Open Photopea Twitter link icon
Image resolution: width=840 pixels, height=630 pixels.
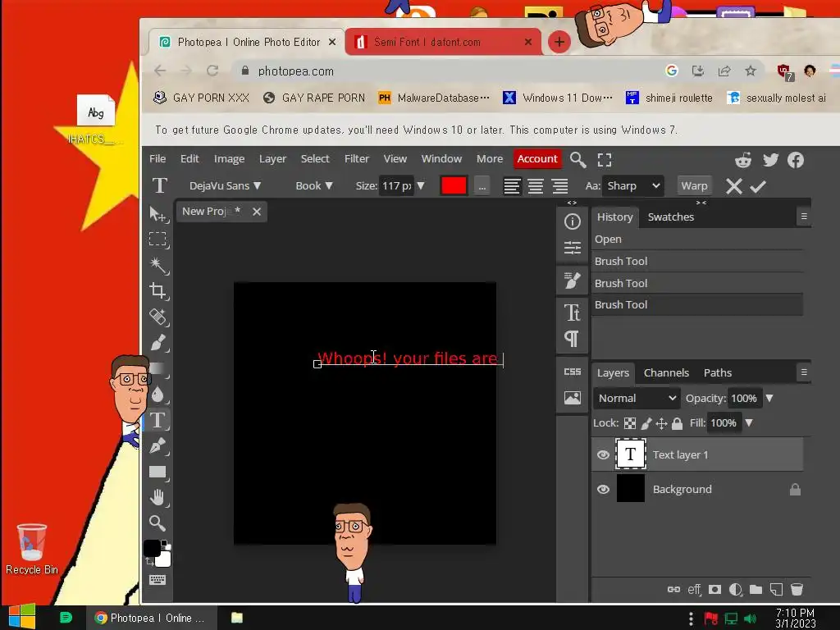click(770, 160)
